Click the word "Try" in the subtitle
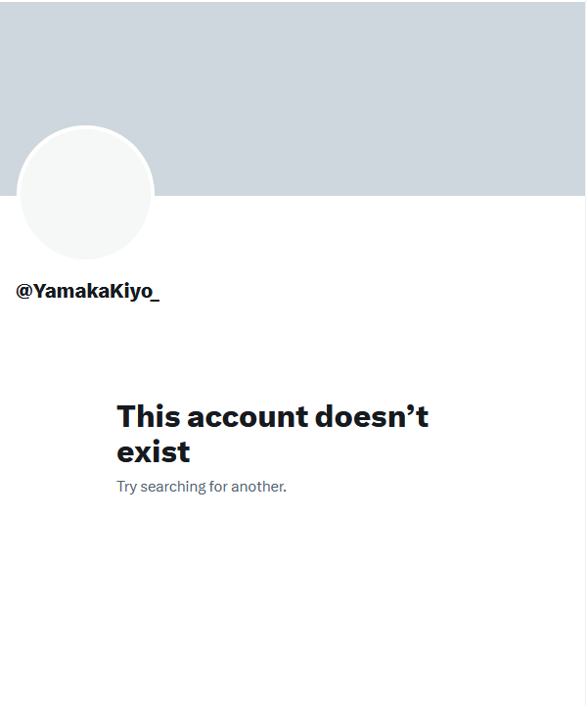 click(x=126, y=488)
